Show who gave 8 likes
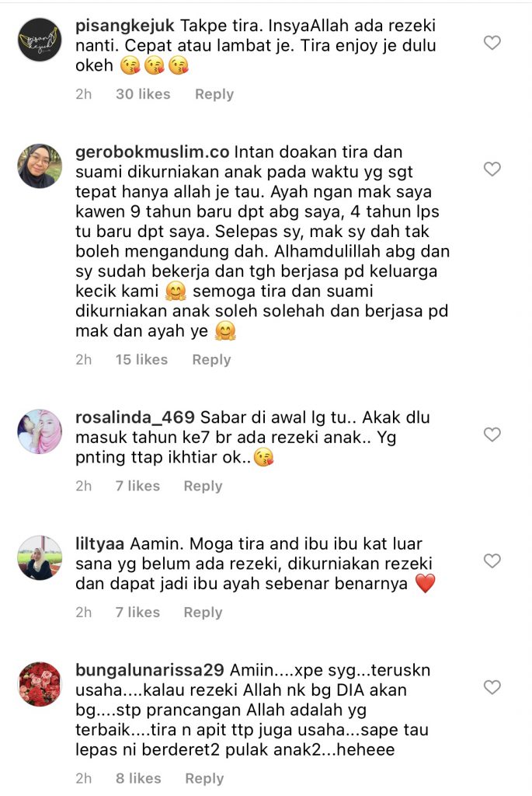 (x=138, y=778)
